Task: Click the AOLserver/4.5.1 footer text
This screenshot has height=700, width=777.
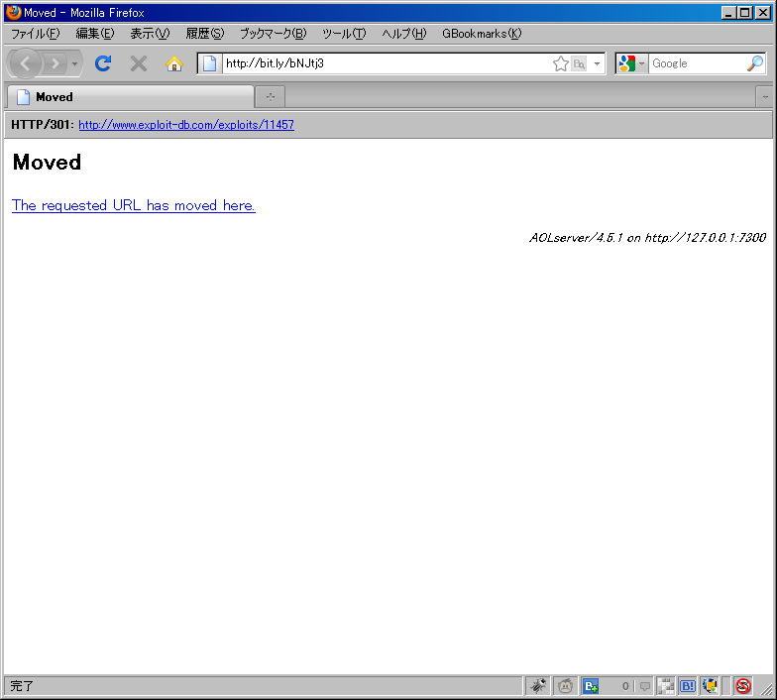Action: pos(648,238)
